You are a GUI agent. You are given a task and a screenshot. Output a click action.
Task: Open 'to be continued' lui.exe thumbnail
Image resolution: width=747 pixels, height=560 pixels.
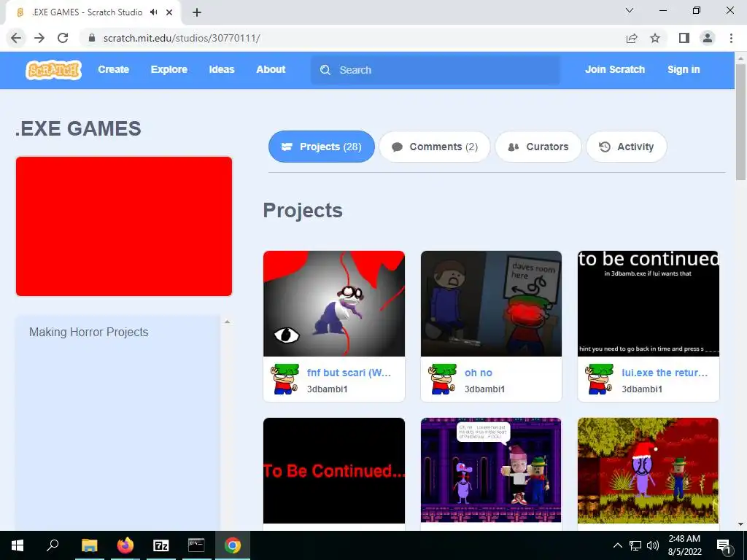649,303
